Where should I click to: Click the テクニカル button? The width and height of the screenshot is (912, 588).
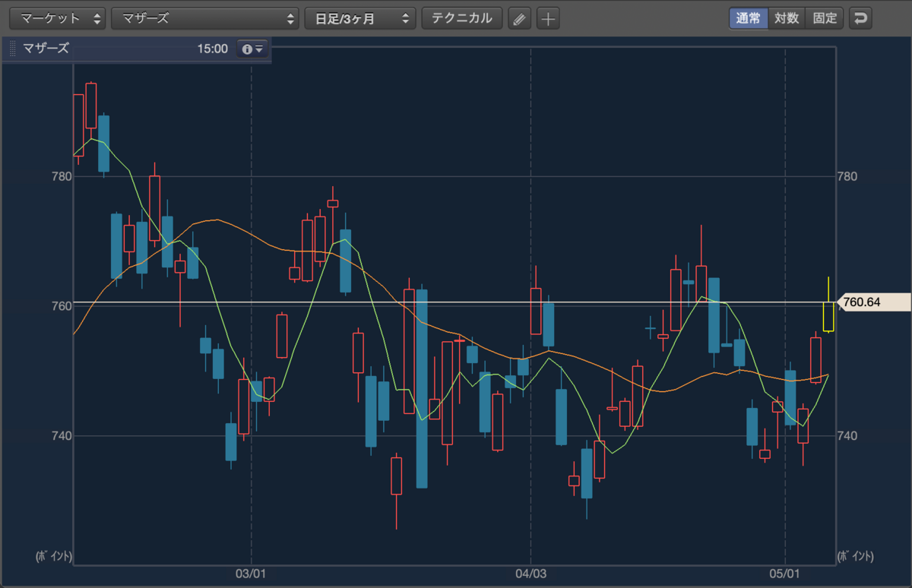pyautogui.click(x=462, y=18)
